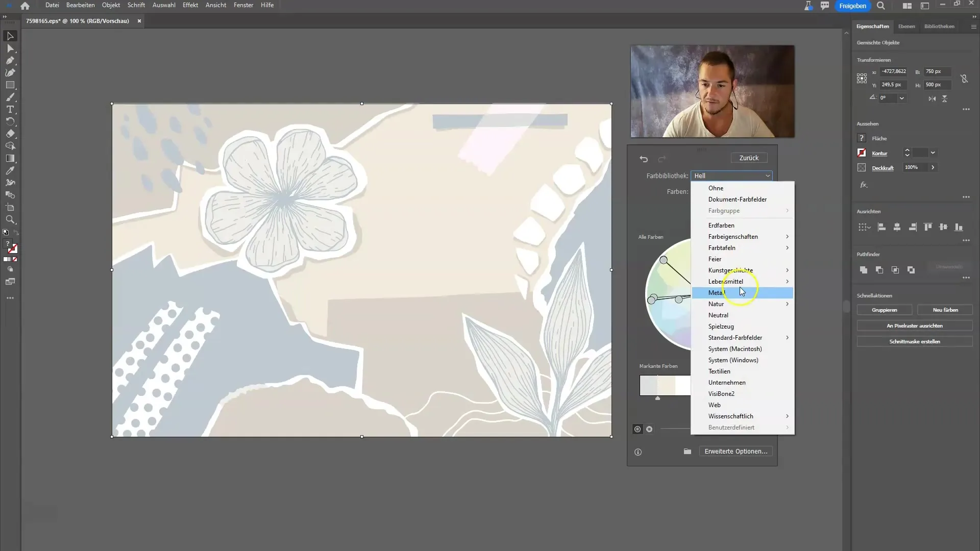The image size is (980, 551).
Task: Click vertical align top icon
Action: tap(928, 227)
